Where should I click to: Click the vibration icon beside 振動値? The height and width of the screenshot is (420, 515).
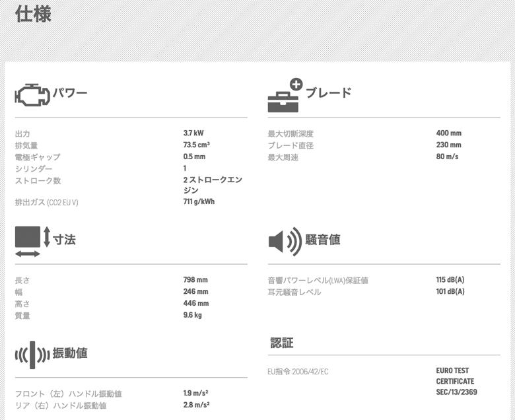click(x=32, y=355)
